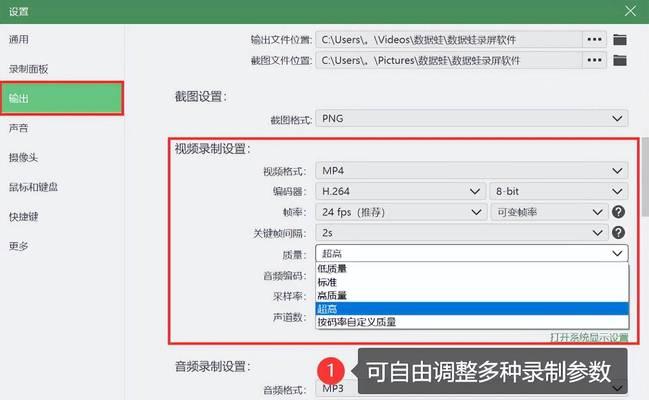This screenshot has height=400, width=649.
Task: Browse for output file location path
Action: (x=594, y=40)
